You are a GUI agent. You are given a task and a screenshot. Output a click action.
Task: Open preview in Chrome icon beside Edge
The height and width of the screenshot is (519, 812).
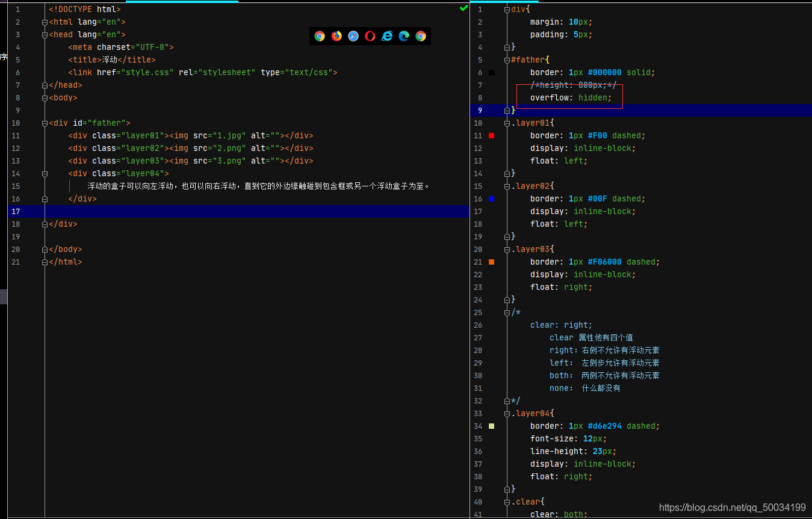pyautogui.click(x=421, y=36)
